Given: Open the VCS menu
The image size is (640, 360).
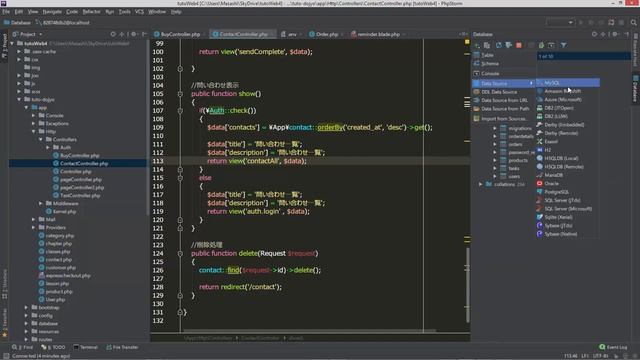Looking at the screenshot, I should point(139,12).
